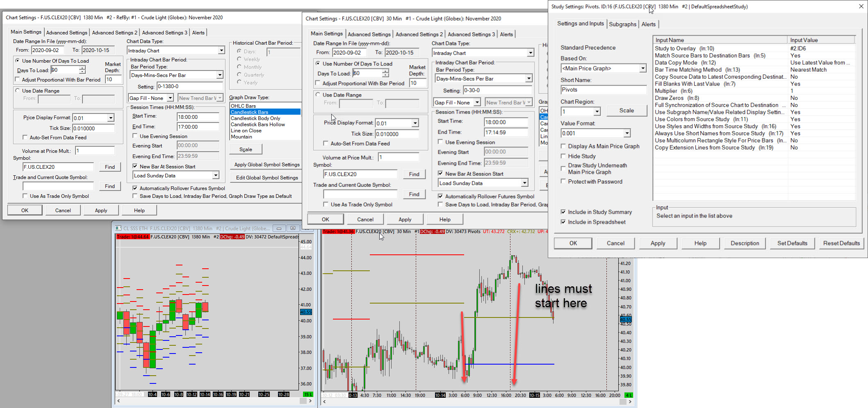Decrease Days To Load in 1380 Min settings
This screenshot has height=408, width=868.
coord(82,72)
